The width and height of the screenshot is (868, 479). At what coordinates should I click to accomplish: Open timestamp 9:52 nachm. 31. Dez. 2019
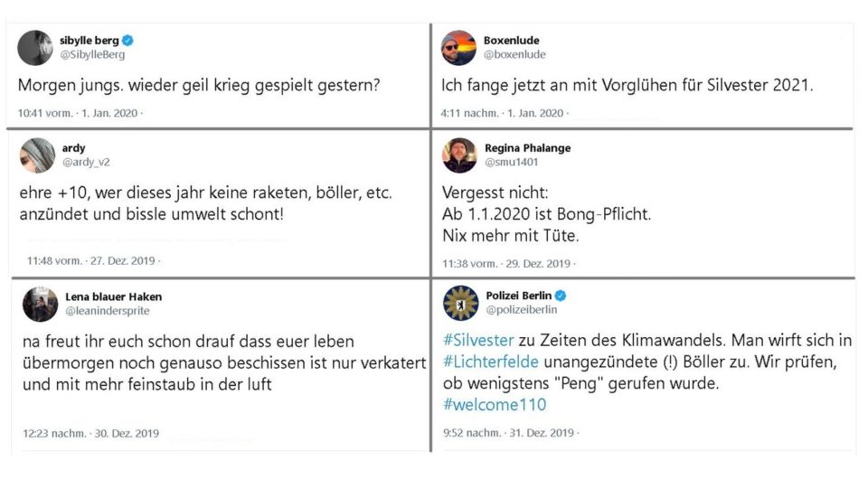[508, 433]
